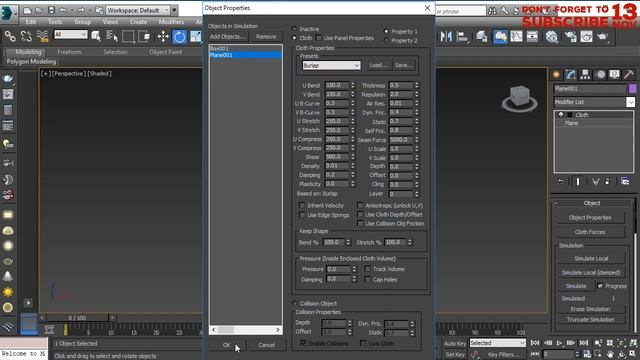Switch to the Freeform ribbon tab
The height and width of the screenshot is (360, 640).
click(69, 52)
